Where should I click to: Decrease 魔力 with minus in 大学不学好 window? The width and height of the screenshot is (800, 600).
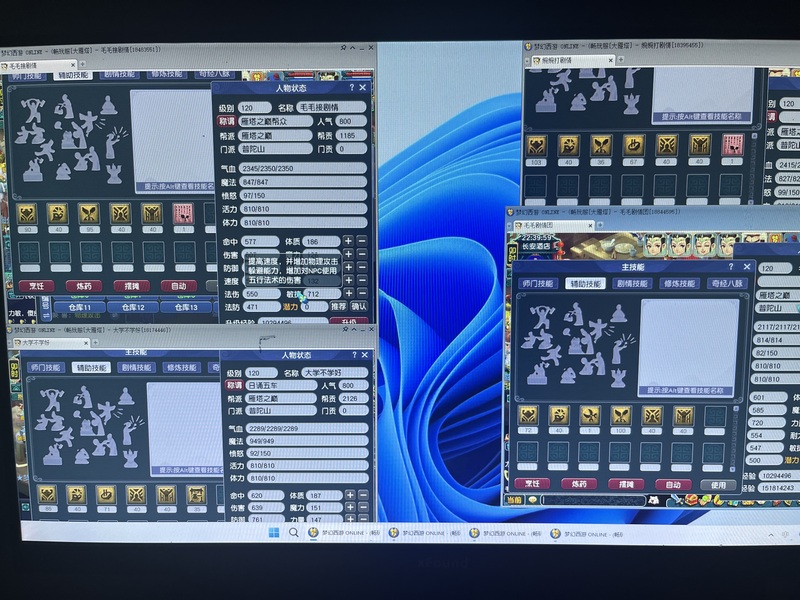(x=363, y=508)
